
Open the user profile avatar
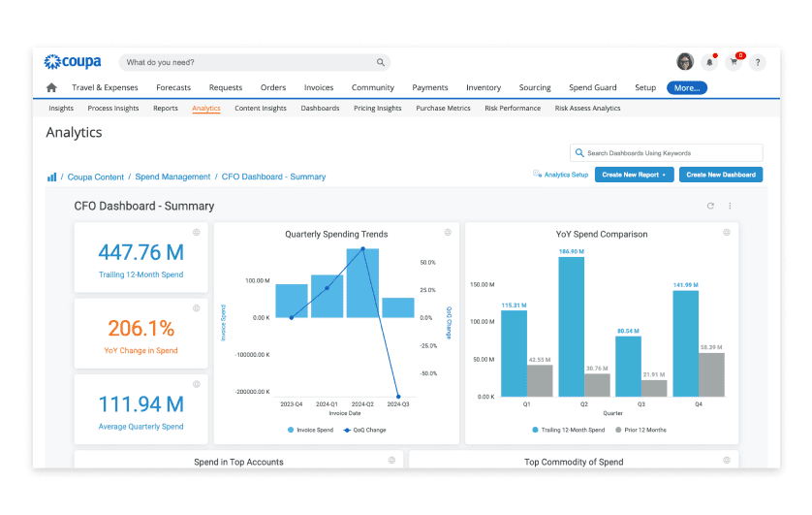click(x=685, y=62)
